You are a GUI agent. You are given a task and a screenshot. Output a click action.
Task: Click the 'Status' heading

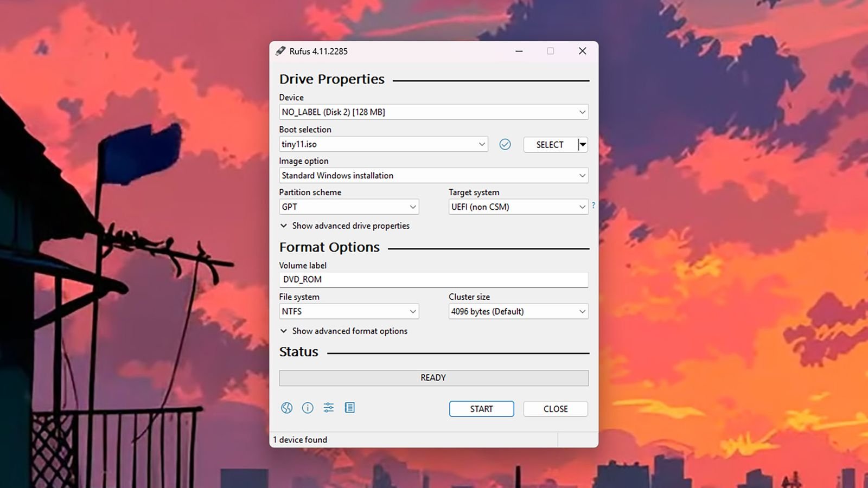click(x=298, y=352)
